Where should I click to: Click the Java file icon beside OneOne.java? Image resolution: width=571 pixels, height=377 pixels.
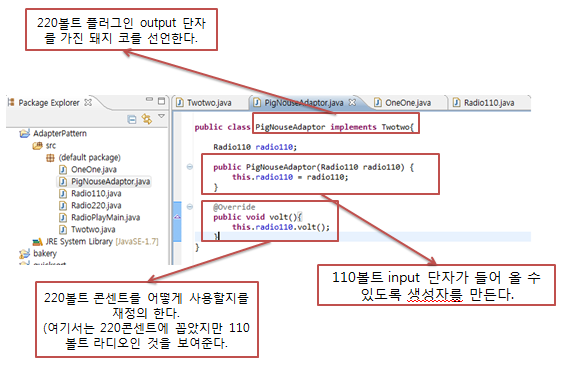[x=63, y=169]
